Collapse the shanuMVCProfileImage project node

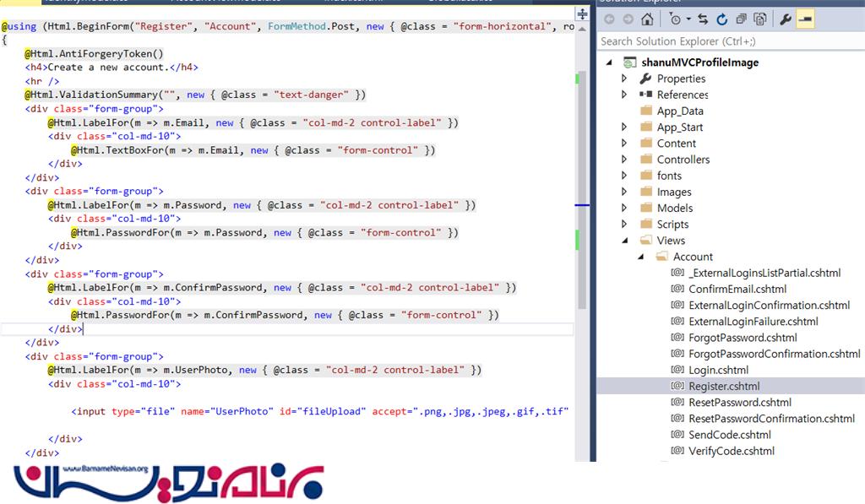tap(610, 62)
